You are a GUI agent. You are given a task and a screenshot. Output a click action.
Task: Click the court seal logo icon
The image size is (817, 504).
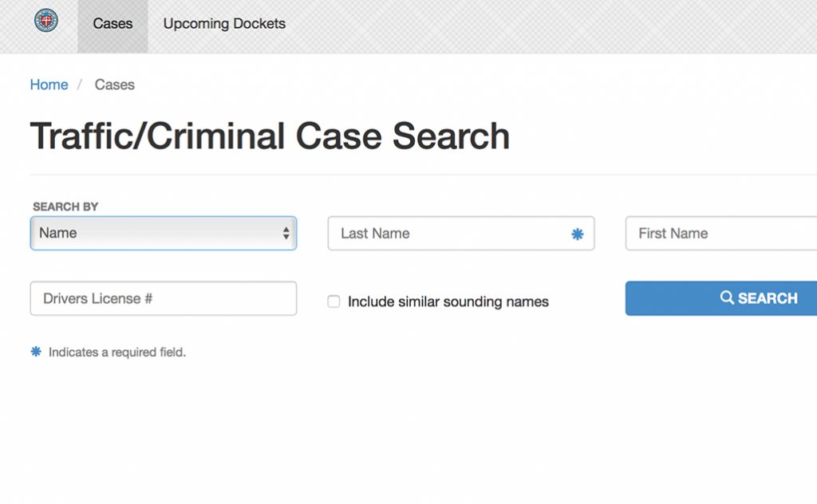pos(46,21)
